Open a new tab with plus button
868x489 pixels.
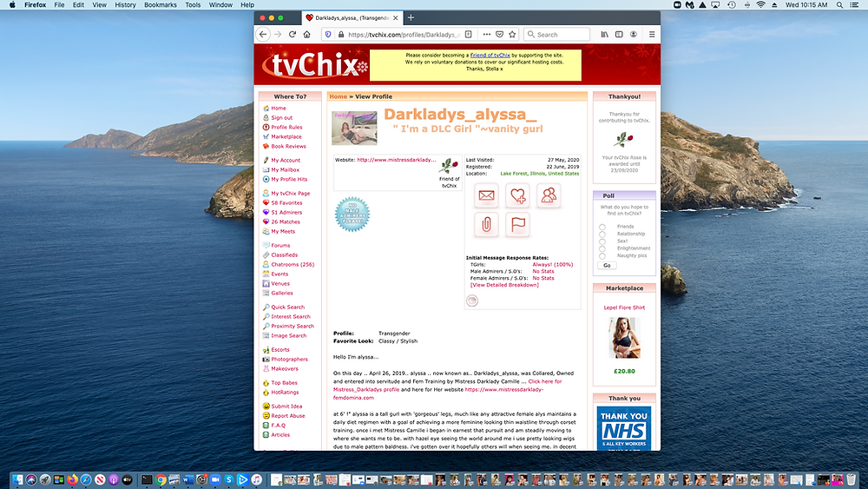[x=411, y=17]
